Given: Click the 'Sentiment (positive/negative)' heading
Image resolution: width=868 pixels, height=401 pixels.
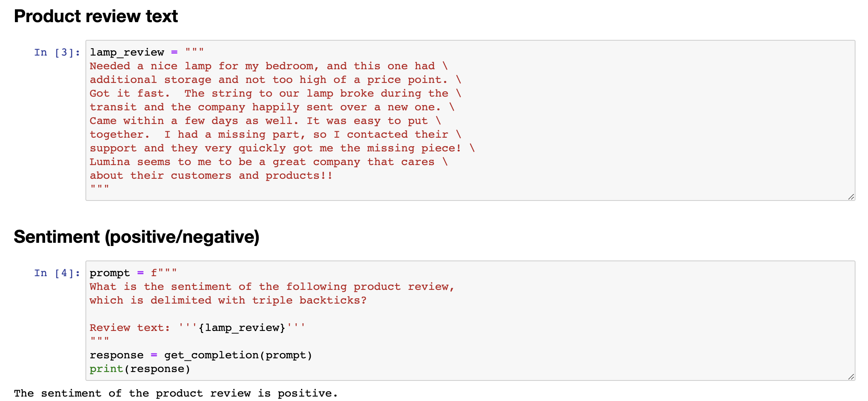Looking at the screenshot, I should (x=137, y=237).
